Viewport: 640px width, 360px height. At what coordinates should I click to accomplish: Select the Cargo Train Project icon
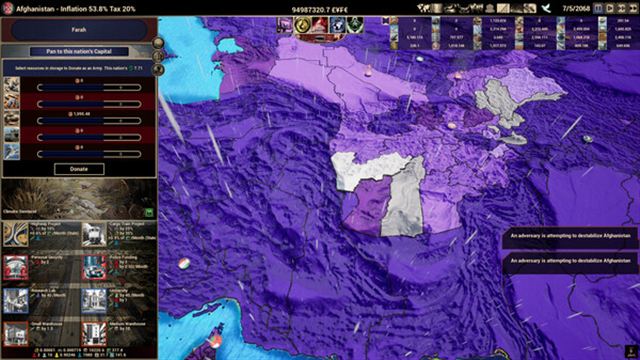(94, 234)
